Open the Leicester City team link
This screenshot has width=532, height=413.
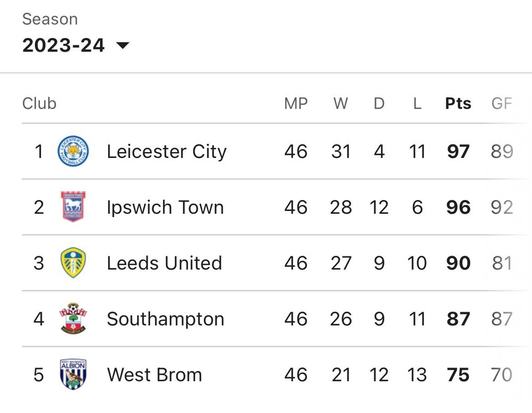coord(167,151)
